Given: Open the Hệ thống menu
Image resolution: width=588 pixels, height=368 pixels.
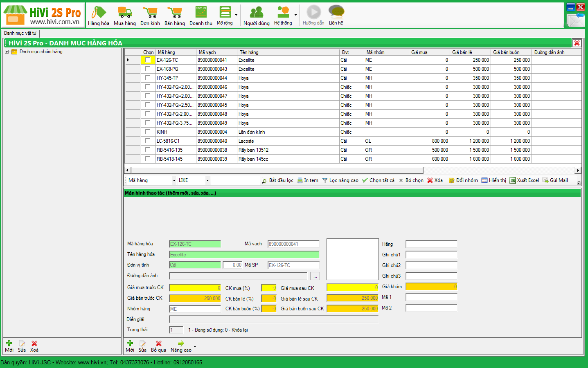Looking at the screenshot, I should (x=283, y=16).
